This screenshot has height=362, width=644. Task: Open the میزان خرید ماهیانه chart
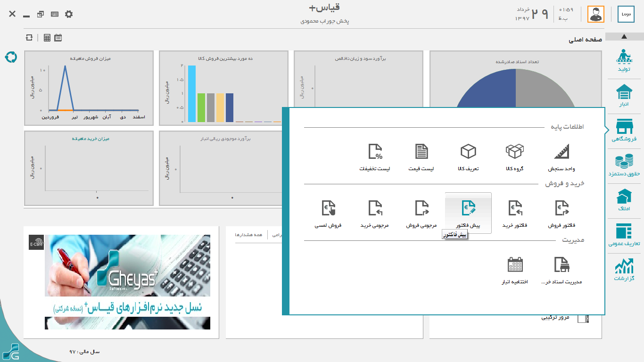(x=89, y=168)
